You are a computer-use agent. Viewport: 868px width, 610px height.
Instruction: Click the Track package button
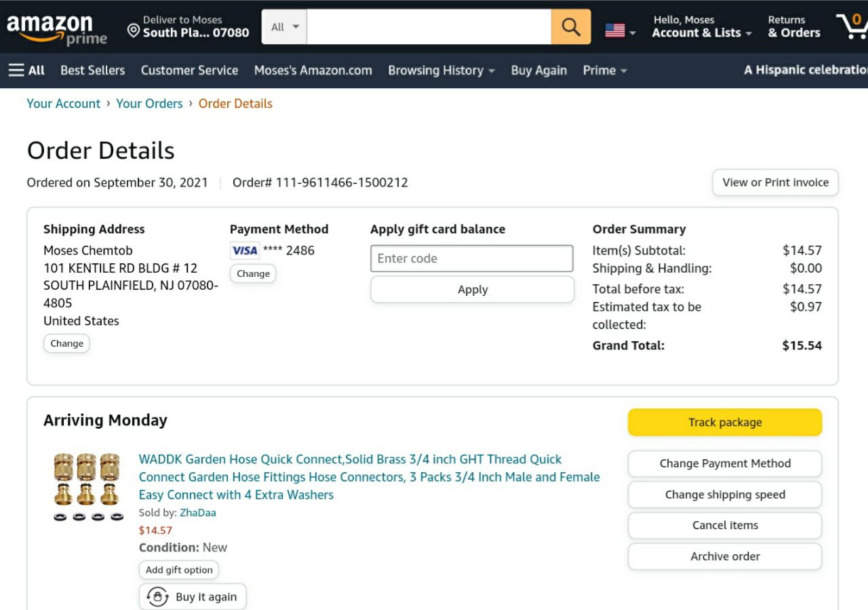[725, 422]
